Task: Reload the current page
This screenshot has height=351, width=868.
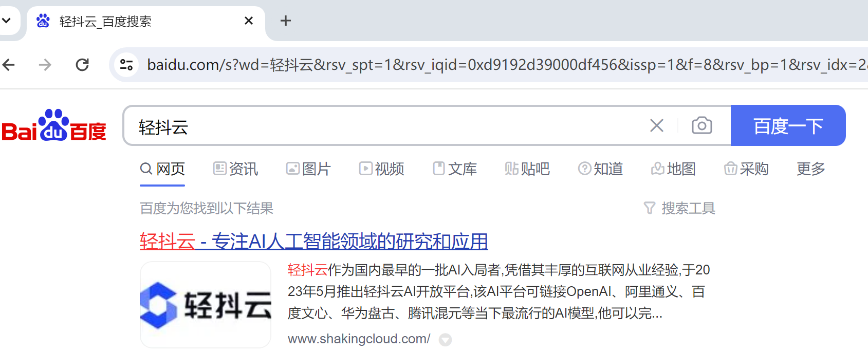Action: pyautogui.click(x=82, y=65)
